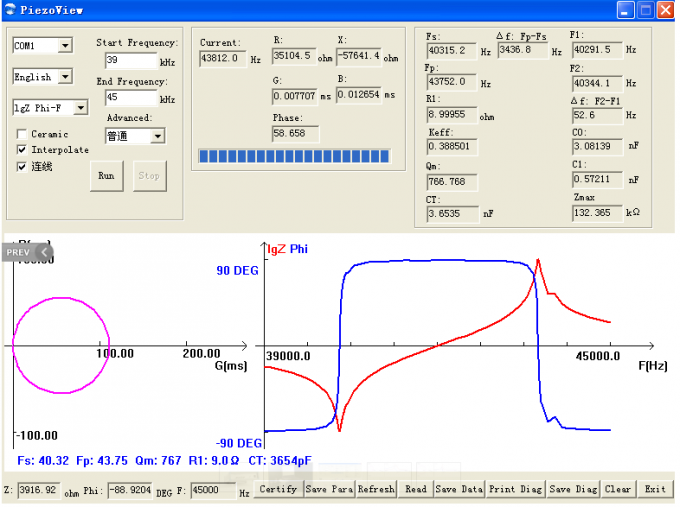
Task: Click the Run button
Action: (x=106, y=176)
